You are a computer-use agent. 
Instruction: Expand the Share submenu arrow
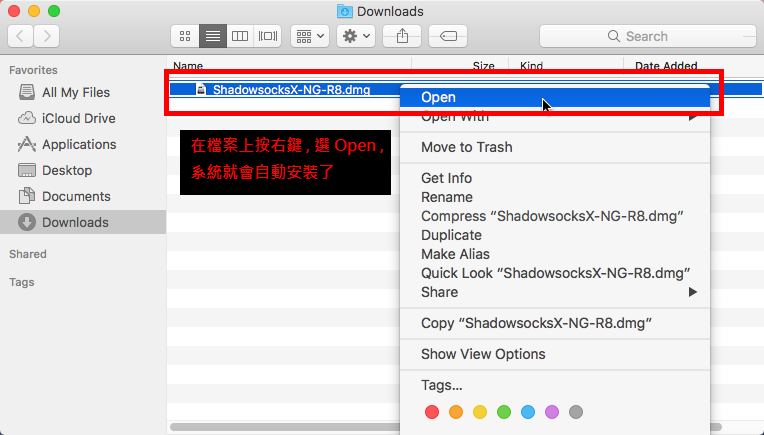click(693, 292)
